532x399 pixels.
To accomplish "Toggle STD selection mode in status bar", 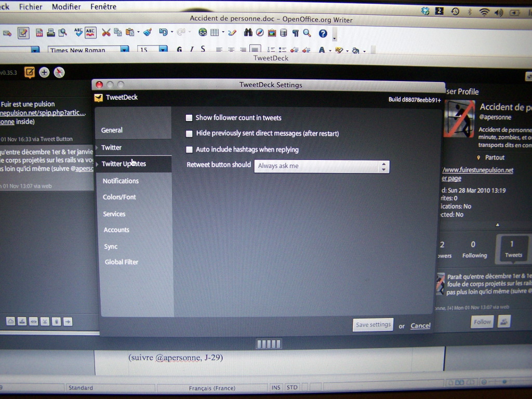I will click(x=292, y=387).
